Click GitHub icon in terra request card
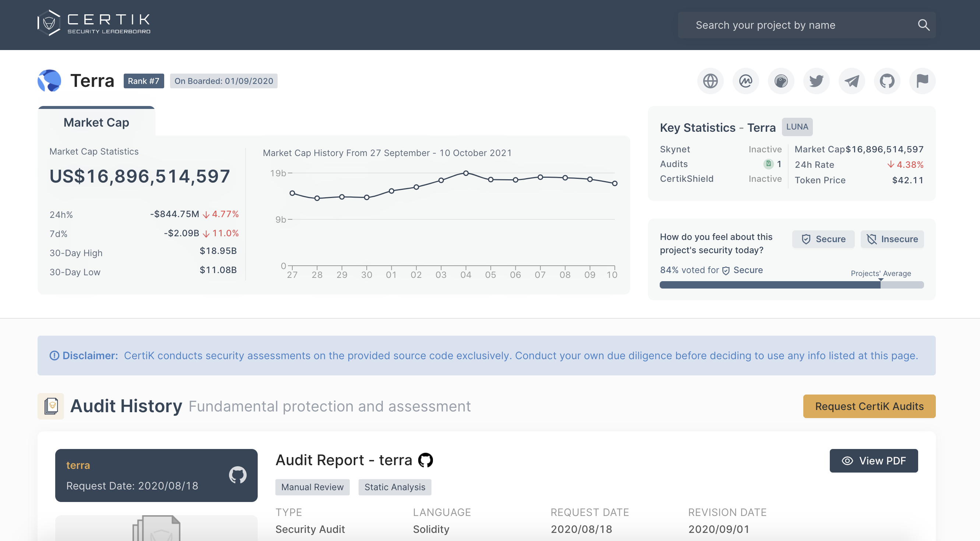 click(238, 475)
